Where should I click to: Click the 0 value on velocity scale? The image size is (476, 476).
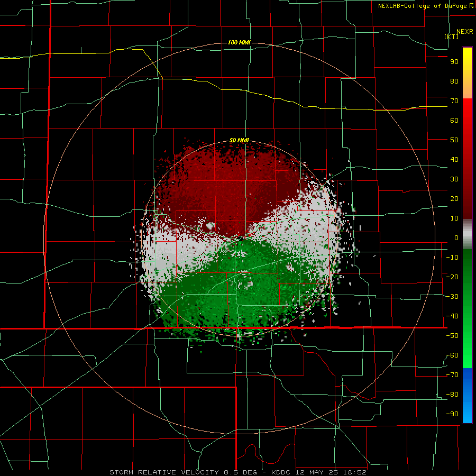click(456, 237)
